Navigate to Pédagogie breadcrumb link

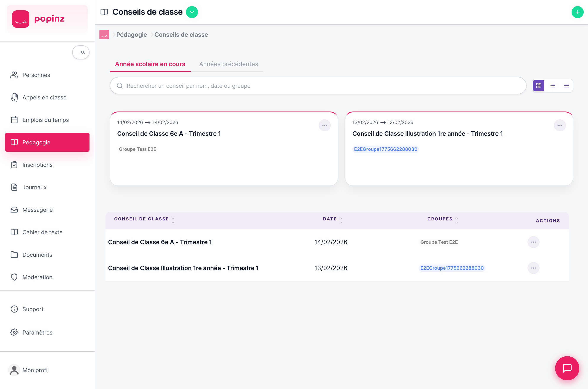131,35
